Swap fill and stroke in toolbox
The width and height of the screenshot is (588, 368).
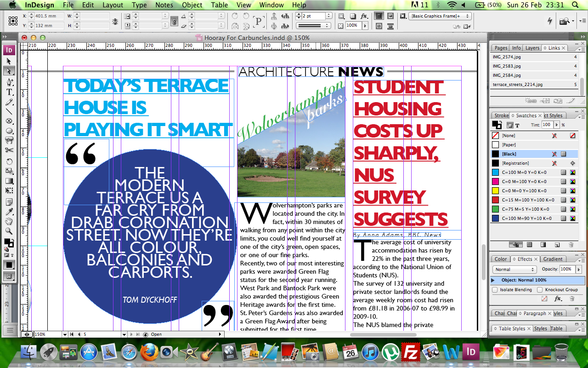(13, 240)
